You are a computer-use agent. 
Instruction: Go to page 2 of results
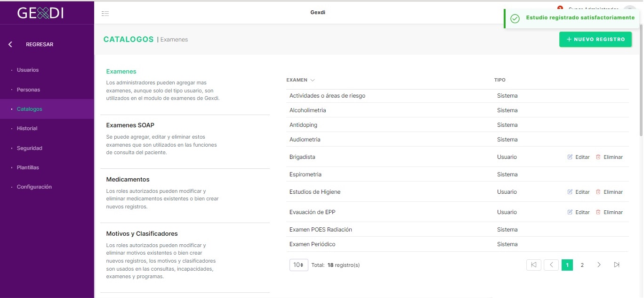[x=582, y=265]
